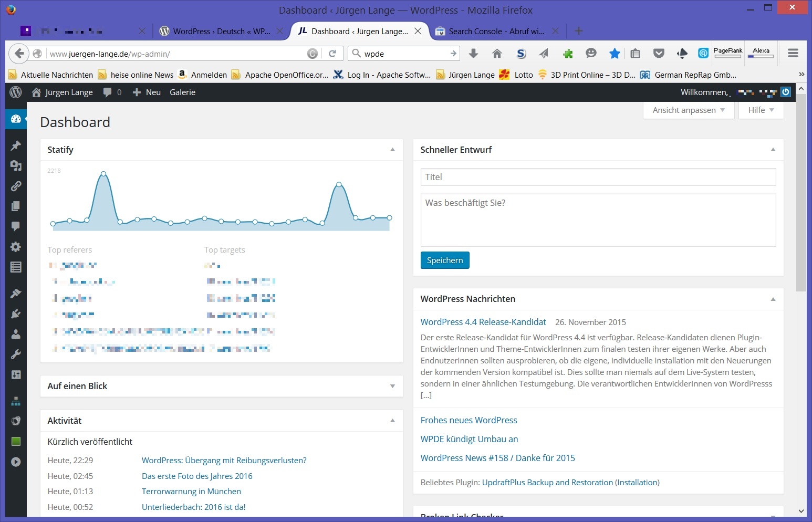Collapse the Aktivität widget
812x522 pixels.
tap(392, 421)
